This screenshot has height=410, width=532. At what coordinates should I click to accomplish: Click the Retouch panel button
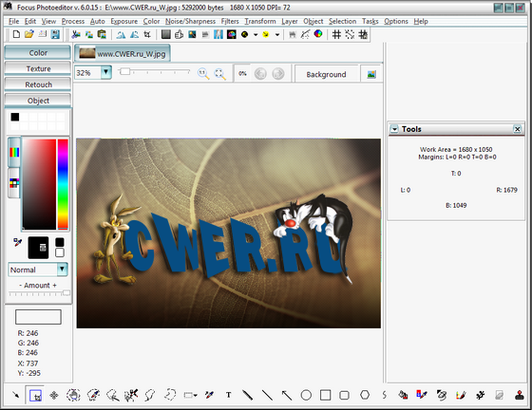[38, 84]
